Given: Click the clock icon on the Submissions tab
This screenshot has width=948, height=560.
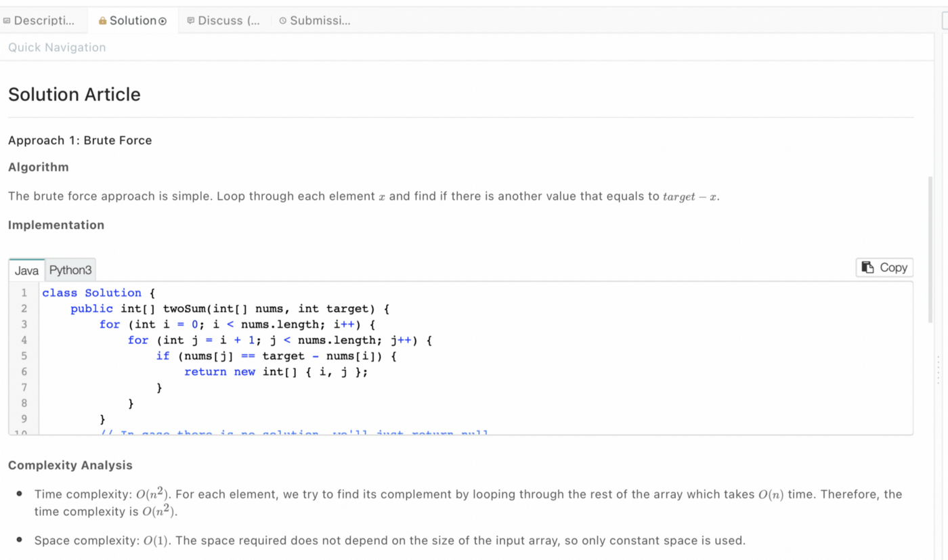Looking at the screenshot, I should click(x=282, y=20).
